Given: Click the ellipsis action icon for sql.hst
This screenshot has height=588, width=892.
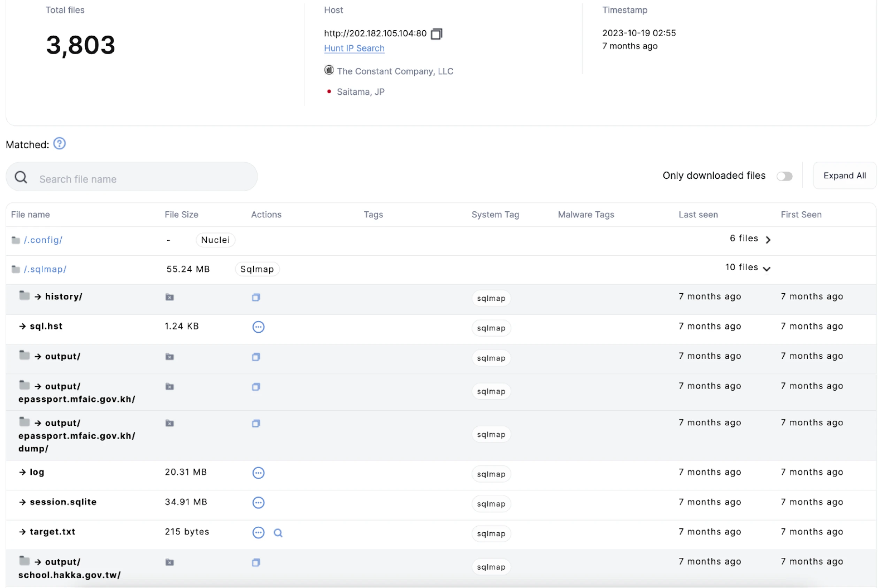Looking at the screenshot, I should coord(258,325).
